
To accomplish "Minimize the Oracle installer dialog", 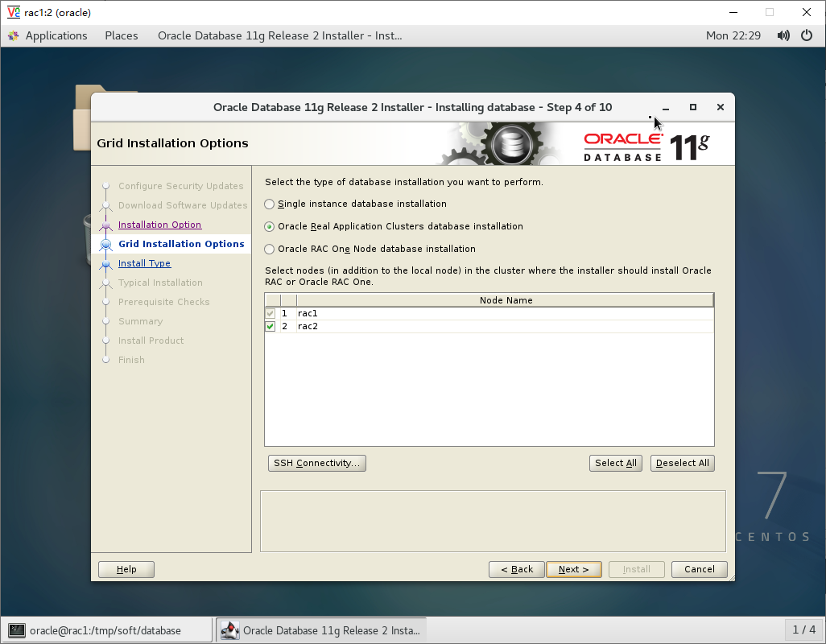I will pyautogui.click(x=666, y=107).
